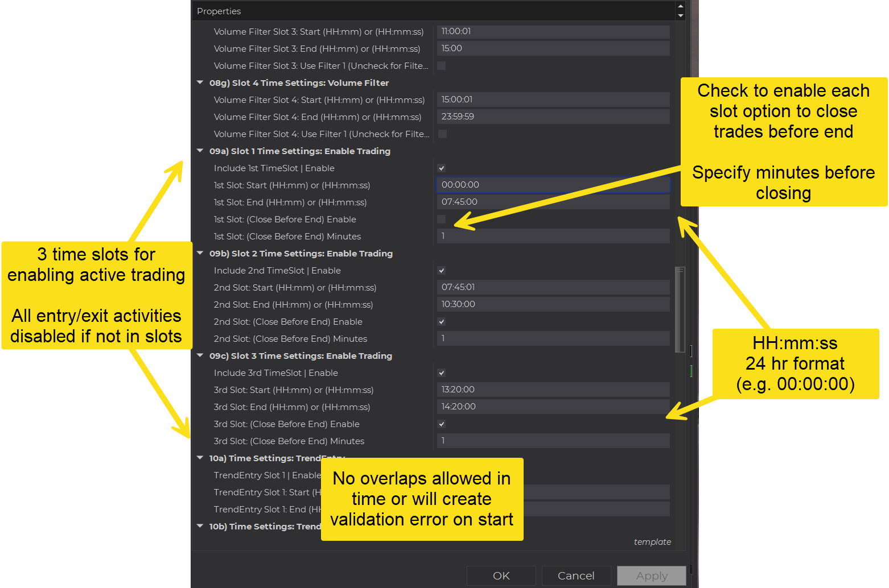Collapse 09c Slot 3 Time Settings group

pyautogui.click(x=200, y=355)
